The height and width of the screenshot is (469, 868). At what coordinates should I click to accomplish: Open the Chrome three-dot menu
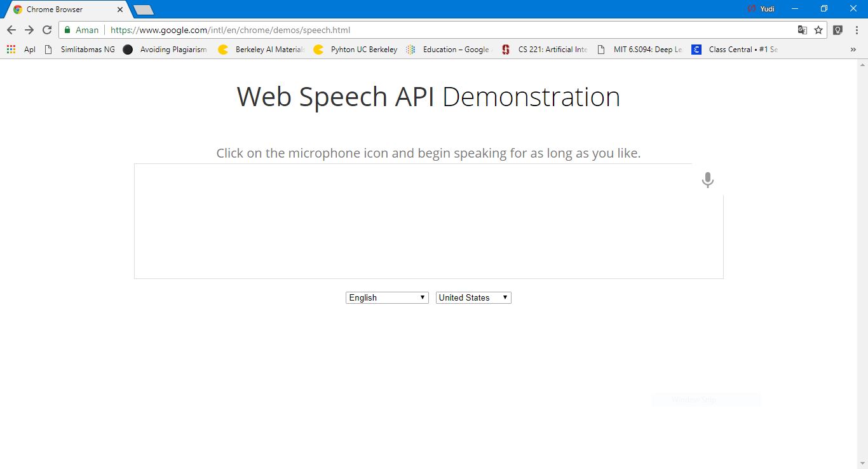(856, 30)
